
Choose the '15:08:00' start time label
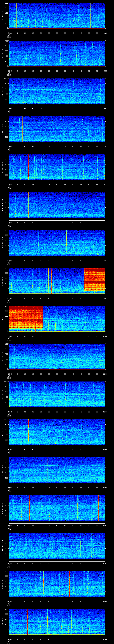[x=9, y=298]
